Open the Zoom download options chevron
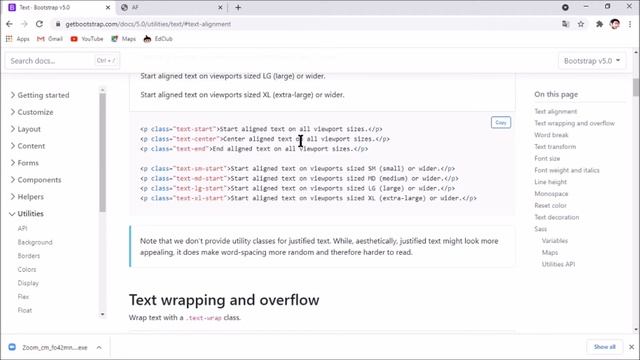This screenshot has width=640, height=360. tap(99, 347)
